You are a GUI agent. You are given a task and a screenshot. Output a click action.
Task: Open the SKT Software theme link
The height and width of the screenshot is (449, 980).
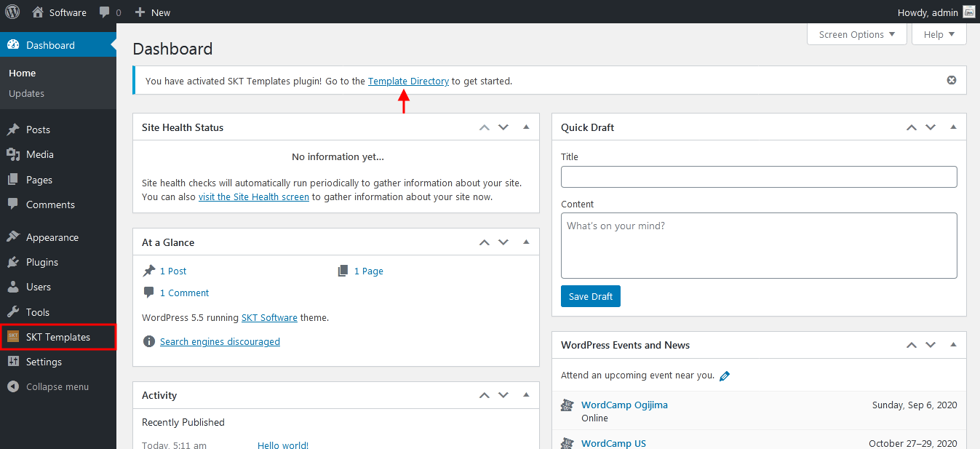269,317
